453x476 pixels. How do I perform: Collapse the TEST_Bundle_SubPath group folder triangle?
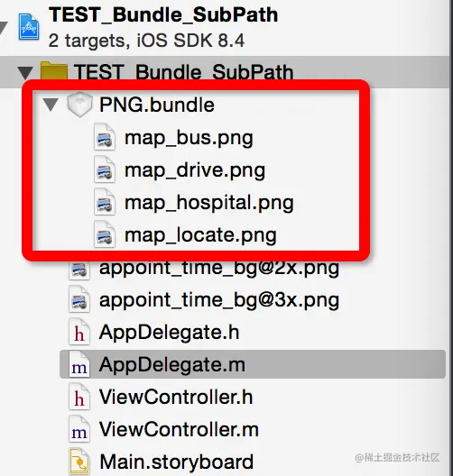[25, 73]
